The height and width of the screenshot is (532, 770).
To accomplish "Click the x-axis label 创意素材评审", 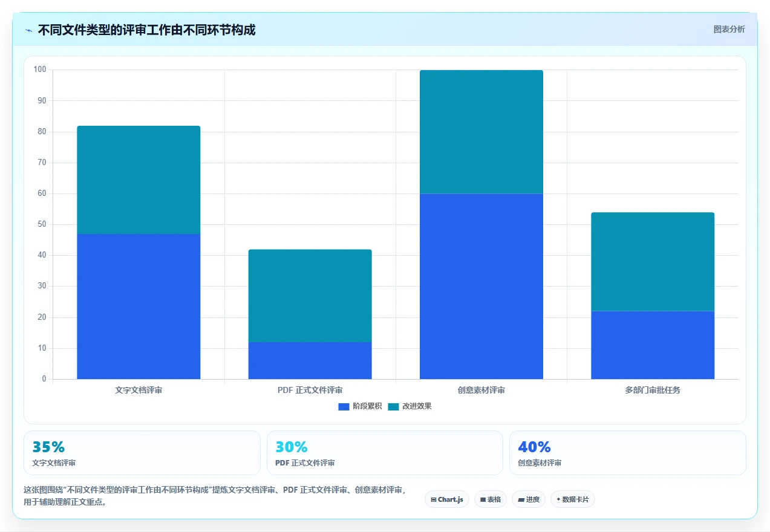I will 481,390.
